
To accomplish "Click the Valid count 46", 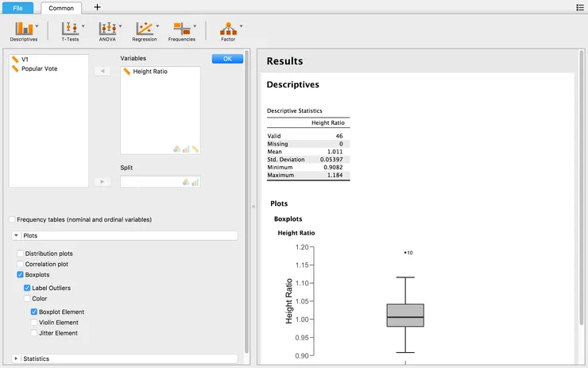I will pyautogui.click(x=339, y=136).
